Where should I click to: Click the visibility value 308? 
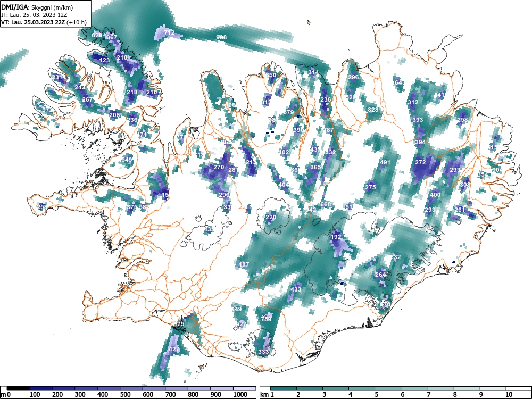coord(465,185)
